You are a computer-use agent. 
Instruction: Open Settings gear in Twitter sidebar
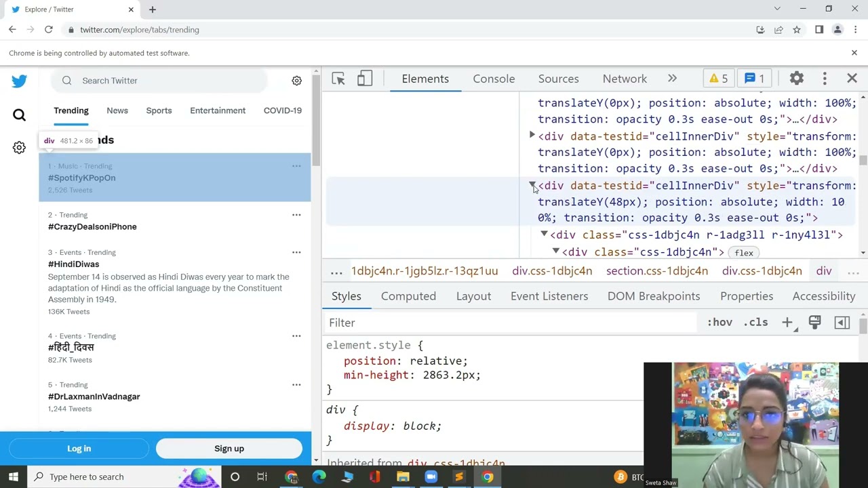point(19,148)
